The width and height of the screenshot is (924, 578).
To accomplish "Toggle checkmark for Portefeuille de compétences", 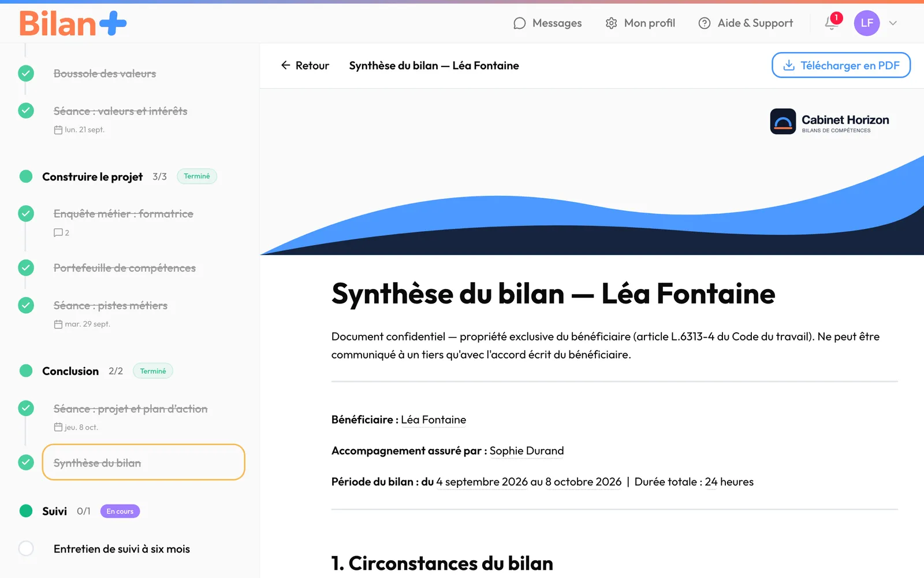I will coord(26,268).
